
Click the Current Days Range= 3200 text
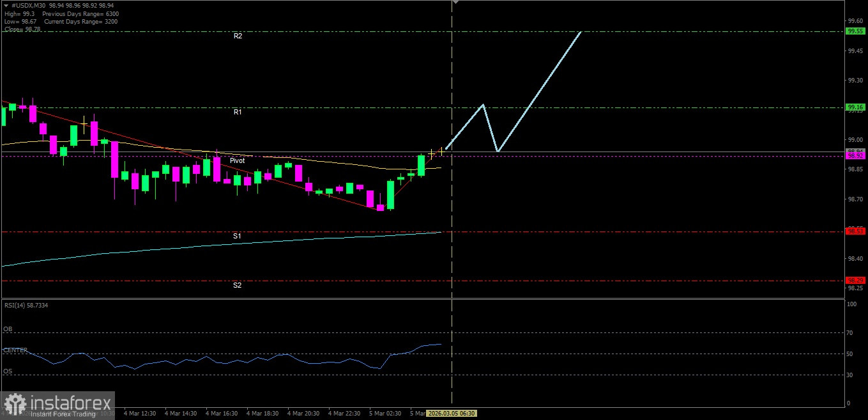pos(80,21)
